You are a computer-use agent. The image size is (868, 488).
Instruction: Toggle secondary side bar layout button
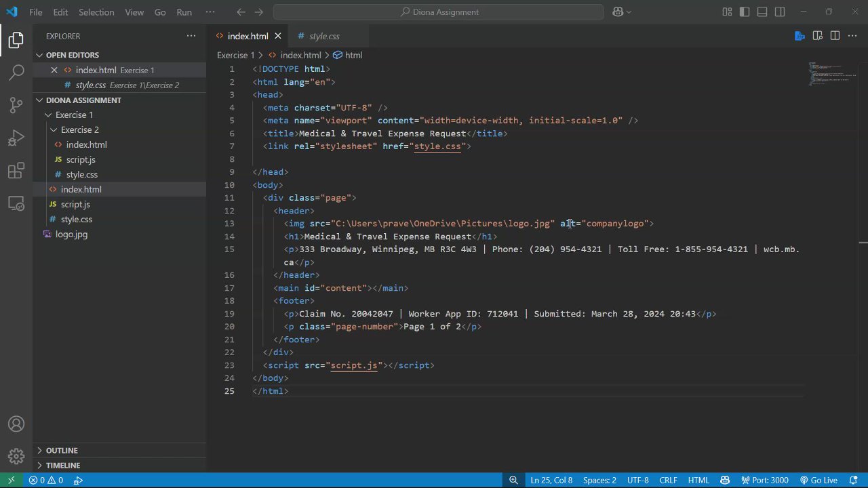click(780, 12)
